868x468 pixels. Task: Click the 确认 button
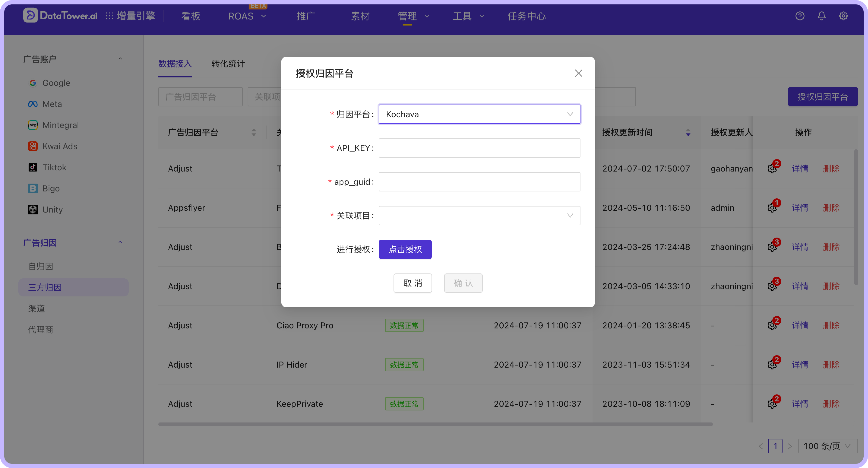point(463,283)
